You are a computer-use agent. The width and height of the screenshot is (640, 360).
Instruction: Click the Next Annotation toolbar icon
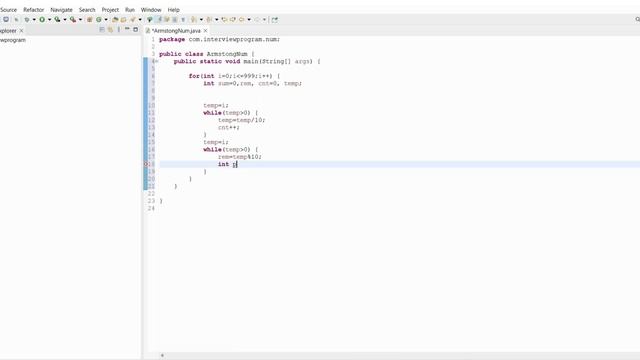pyautogui.click(x=193, y=19)
